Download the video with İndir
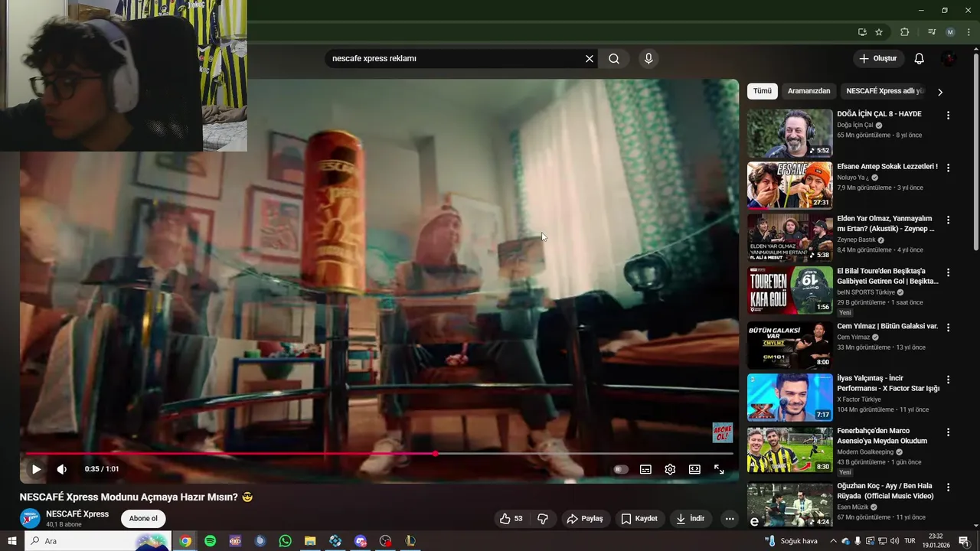This screenshot has width=980, height=551. [x=690, y=519]
